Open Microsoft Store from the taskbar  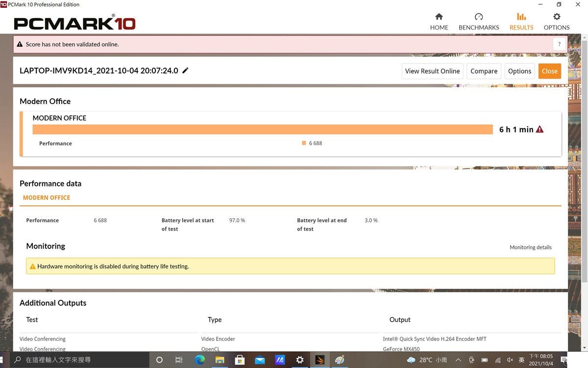[240, 360]
